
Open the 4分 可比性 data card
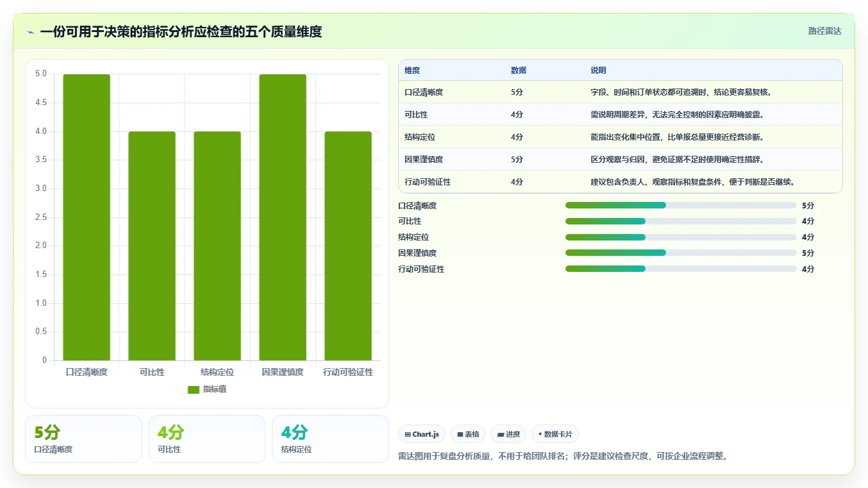point(207,439)
